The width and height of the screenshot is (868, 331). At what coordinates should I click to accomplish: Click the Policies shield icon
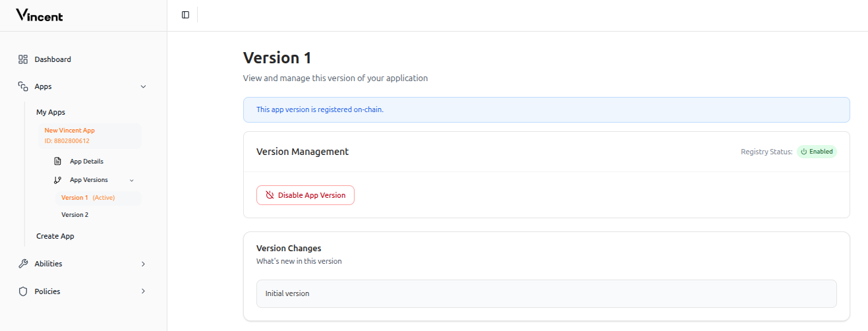click(23, 291)
